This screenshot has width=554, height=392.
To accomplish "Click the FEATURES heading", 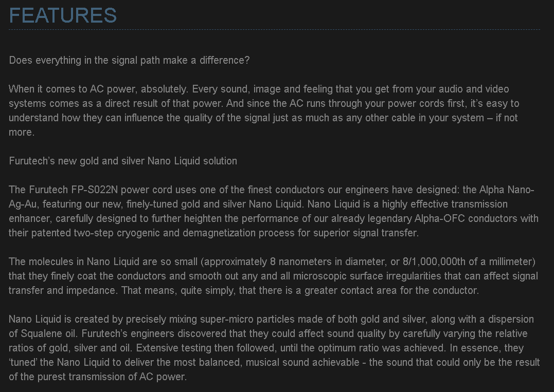I will point(63,15).
